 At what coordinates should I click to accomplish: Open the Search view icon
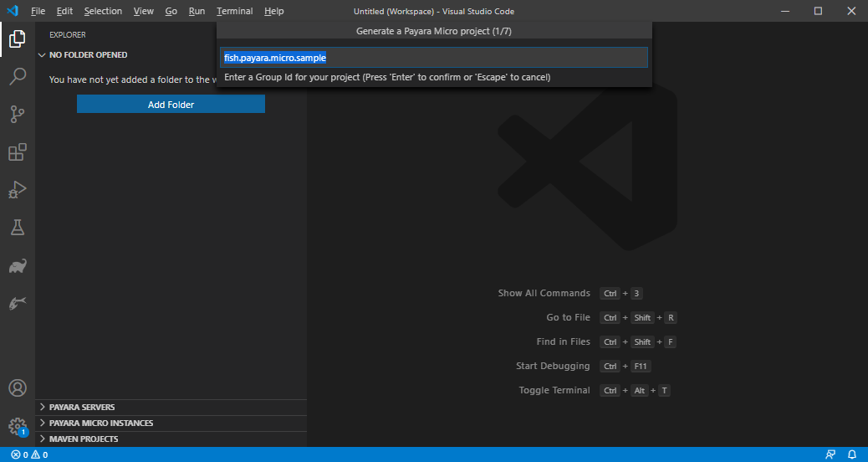[17, 77]
